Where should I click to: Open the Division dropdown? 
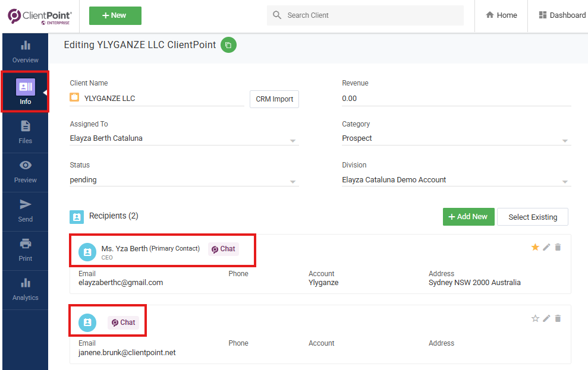(x=457, y=180)
